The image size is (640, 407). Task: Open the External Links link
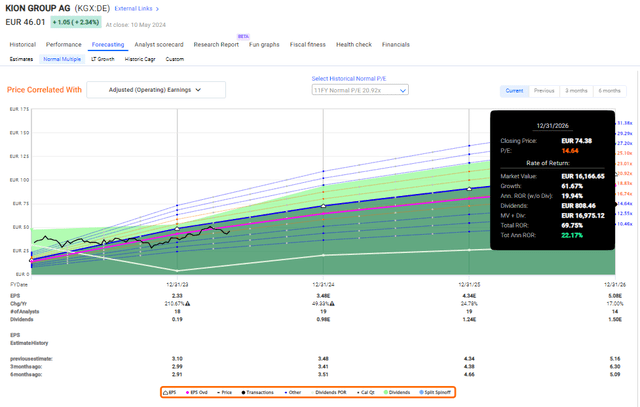click(x=137, y=9)
